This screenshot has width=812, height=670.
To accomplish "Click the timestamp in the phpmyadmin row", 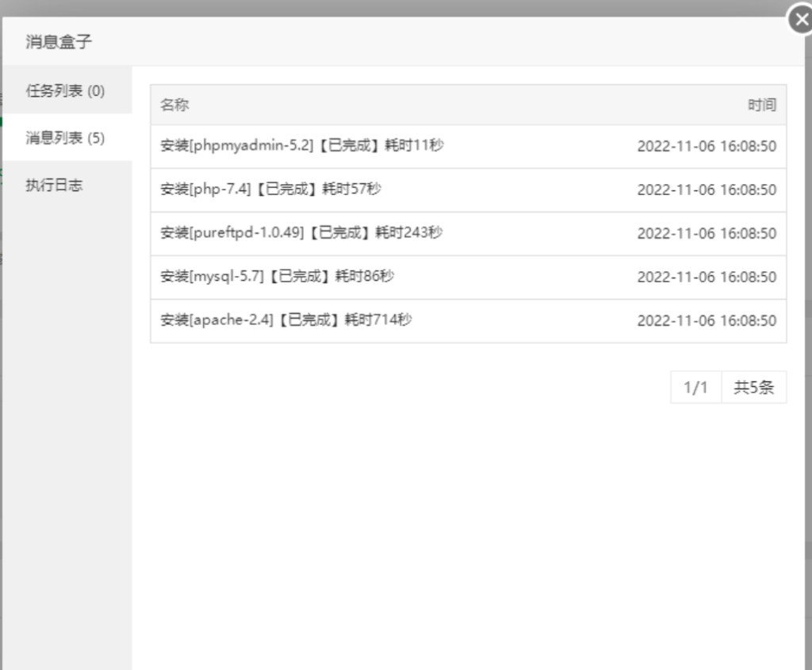I will [706, 147].
